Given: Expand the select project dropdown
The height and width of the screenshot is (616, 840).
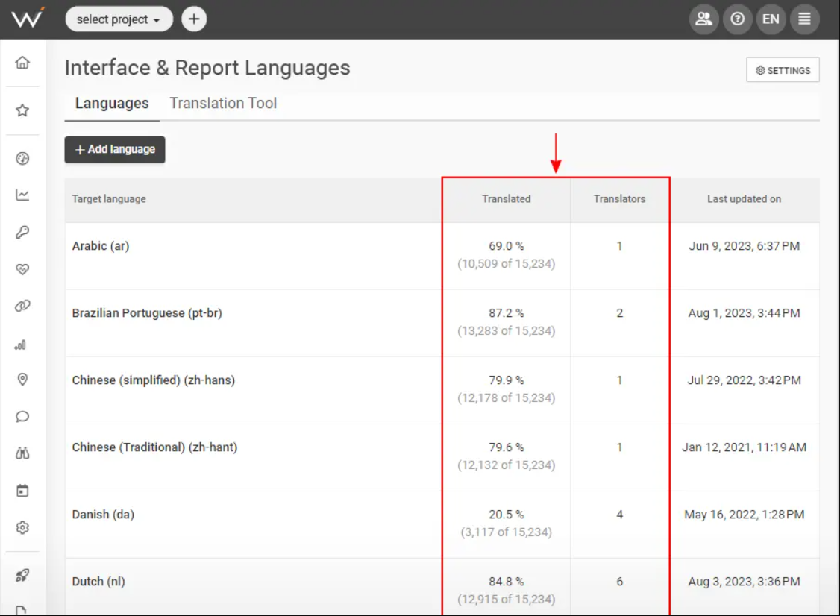Looking at the screenshot, I should point(119,19).
